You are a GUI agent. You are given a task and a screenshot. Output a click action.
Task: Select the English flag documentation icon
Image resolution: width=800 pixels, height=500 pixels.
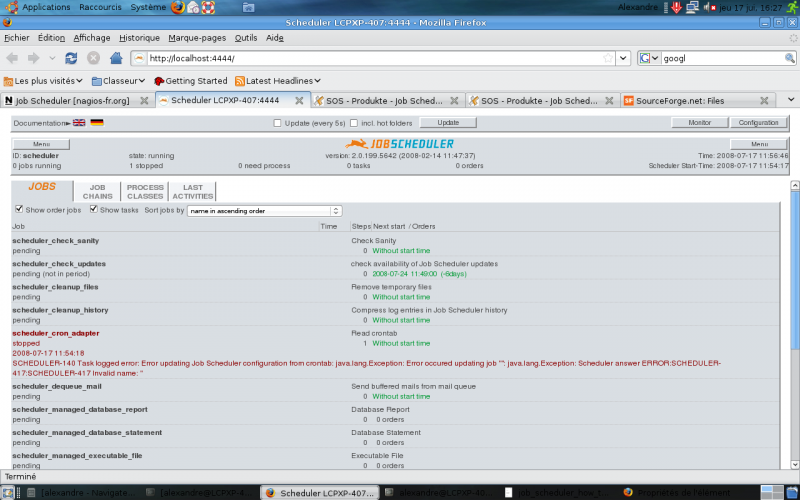coord(79,122)
